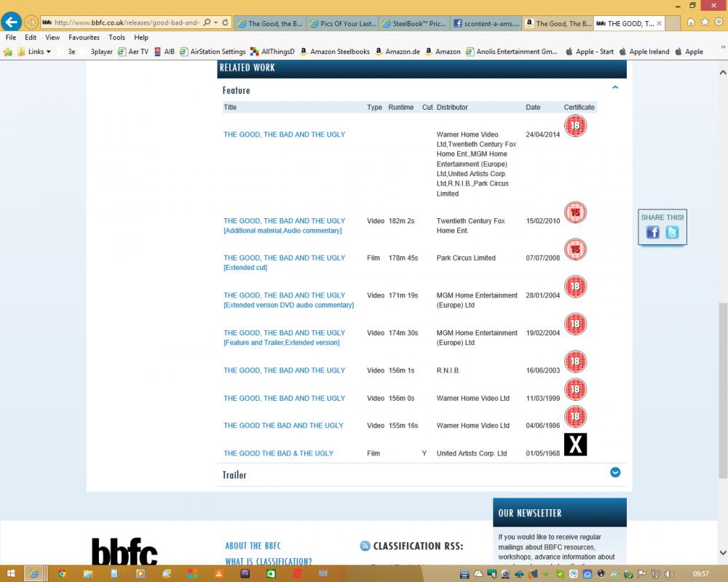Click the search magnifier in the address bar
Viewport: 728px width, 582px height.
[x=207, y=23]
